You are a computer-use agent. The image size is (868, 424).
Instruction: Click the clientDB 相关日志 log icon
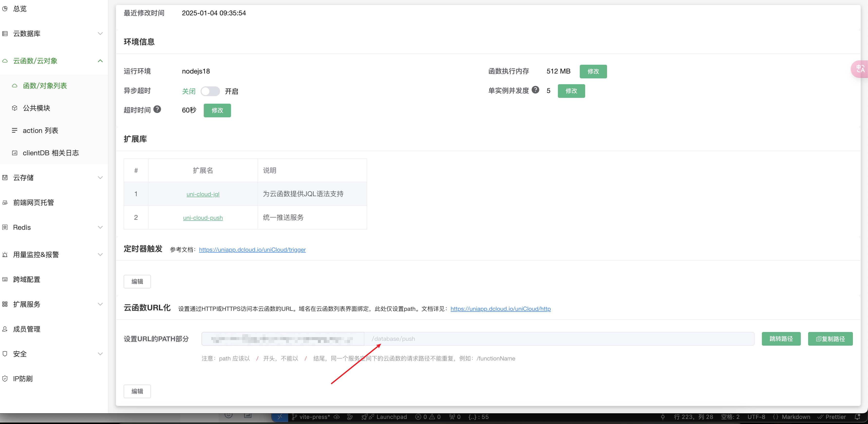(x=15, y=153)
